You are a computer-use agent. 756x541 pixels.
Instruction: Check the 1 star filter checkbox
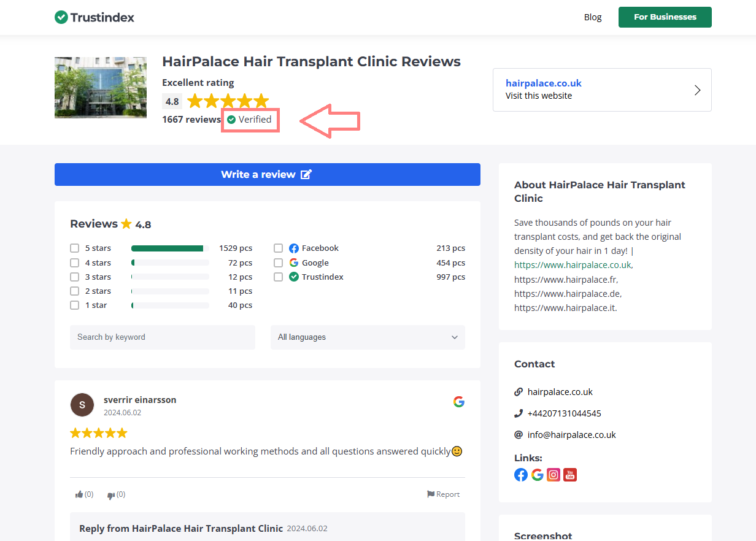pyautogui.click(x=74, y=305)
